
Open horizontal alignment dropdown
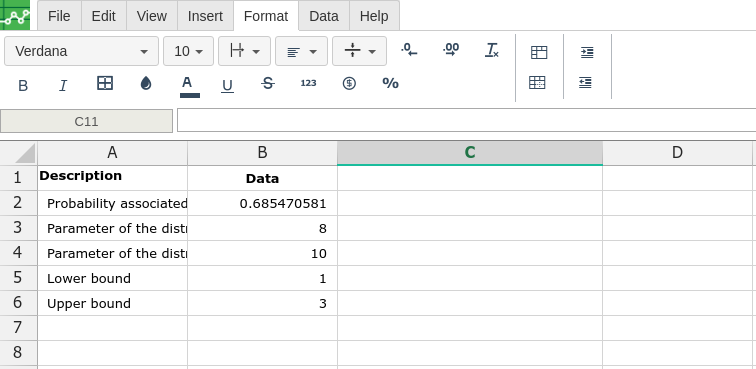[x=301, y=51]
